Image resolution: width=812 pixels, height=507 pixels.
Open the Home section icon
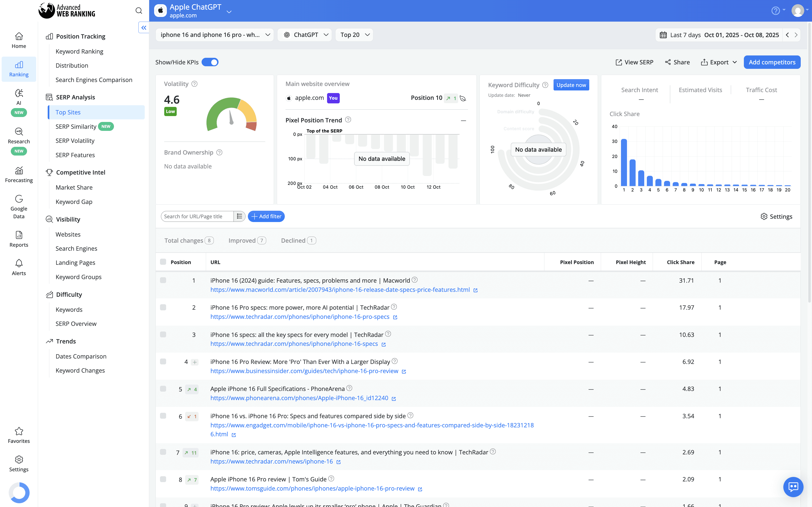(19, 36)
